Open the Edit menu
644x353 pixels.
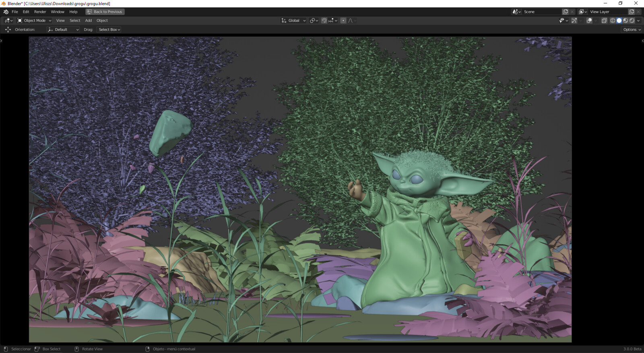pyautogui.click(x=26, y=12)
